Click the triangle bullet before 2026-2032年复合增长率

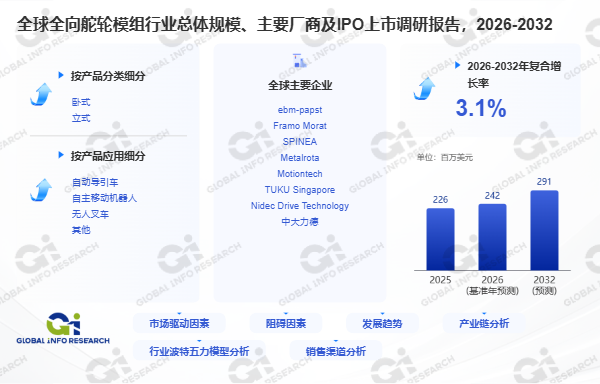click(457, 65)
